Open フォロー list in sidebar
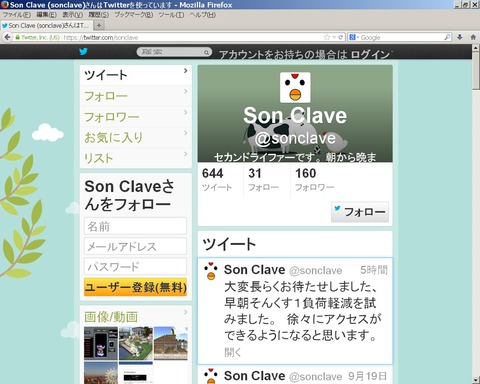The height and width of the screenshot is (384, 480). (136, 96)
